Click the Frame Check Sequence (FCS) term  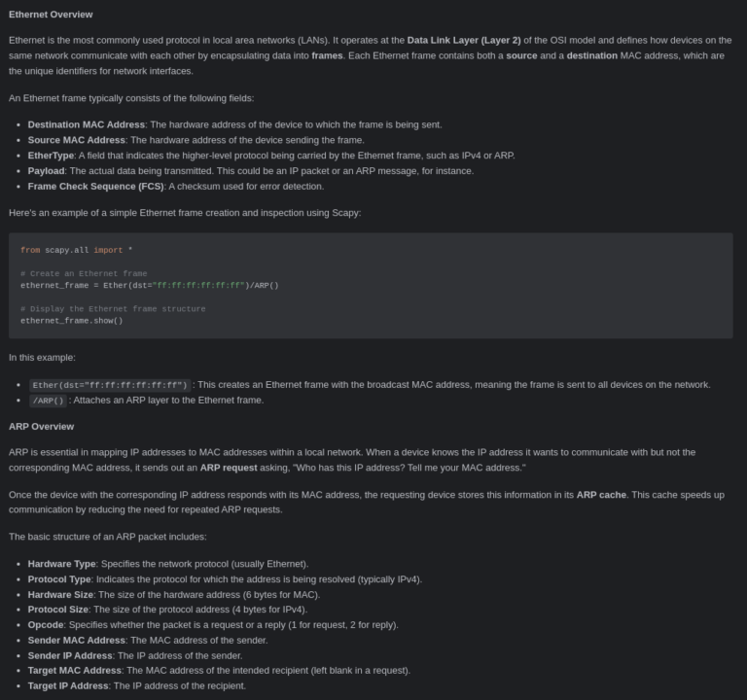94,187
